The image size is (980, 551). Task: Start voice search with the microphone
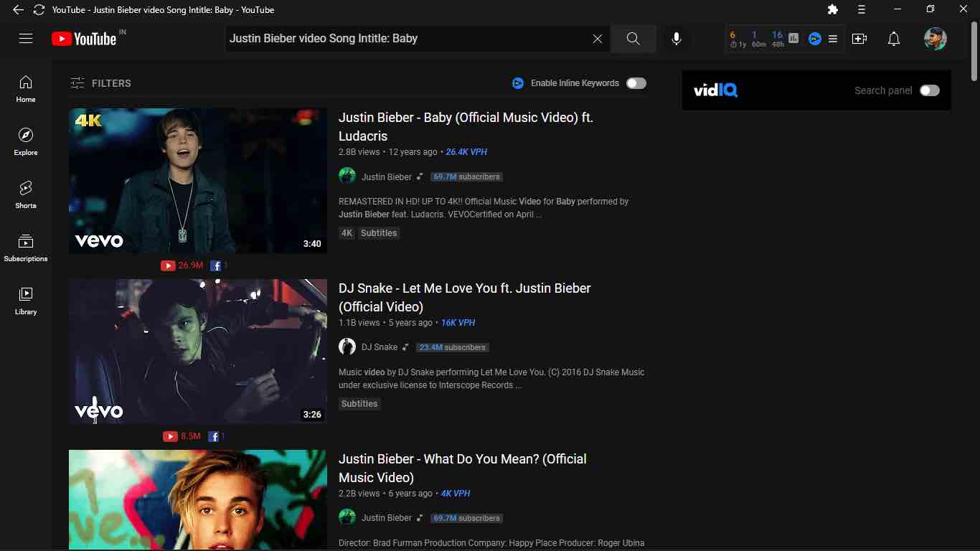(x=676, y=39)
